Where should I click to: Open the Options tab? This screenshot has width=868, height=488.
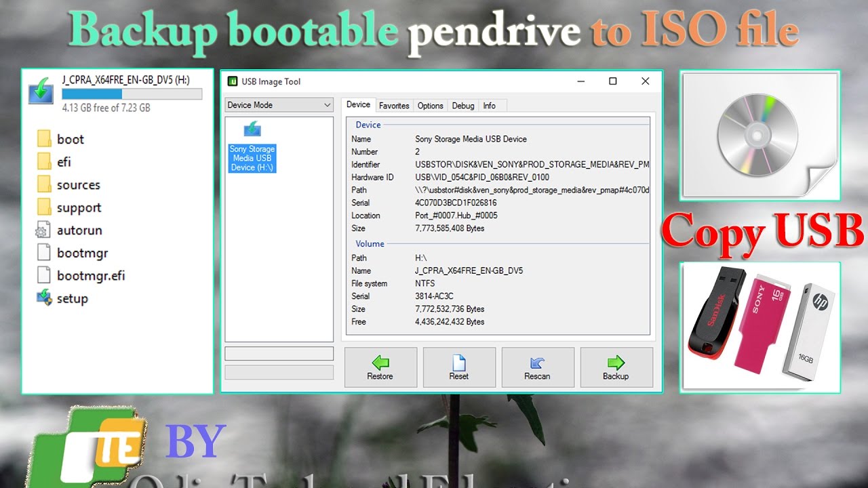pos(430,106)
